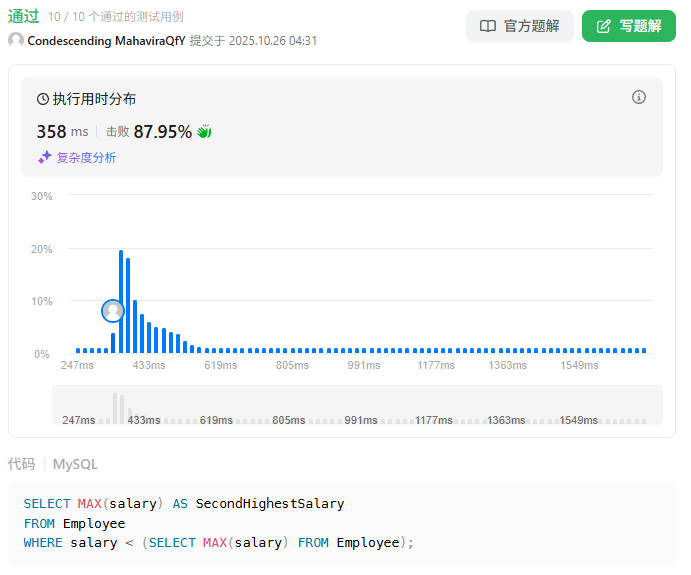The image size is (691, 575).
Task: Click the clock icon beside 执行用时分布
Action: click(43, 99)
